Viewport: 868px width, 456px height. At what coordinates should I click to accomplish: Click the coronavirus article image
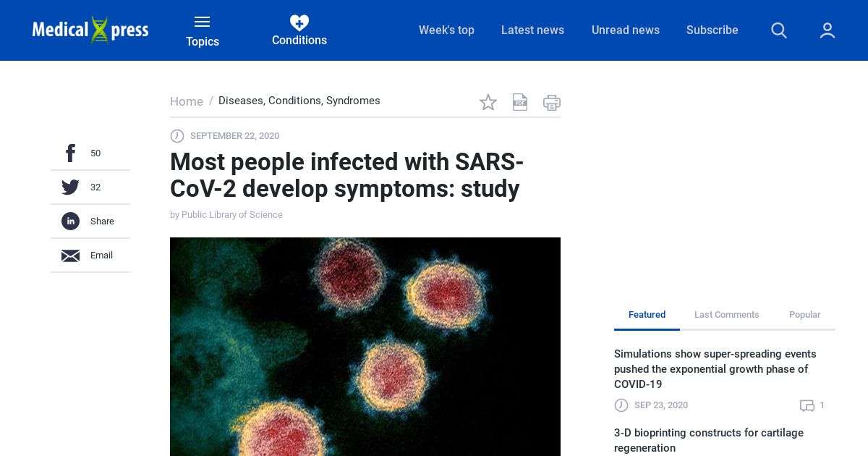click(x=365, y=347)
